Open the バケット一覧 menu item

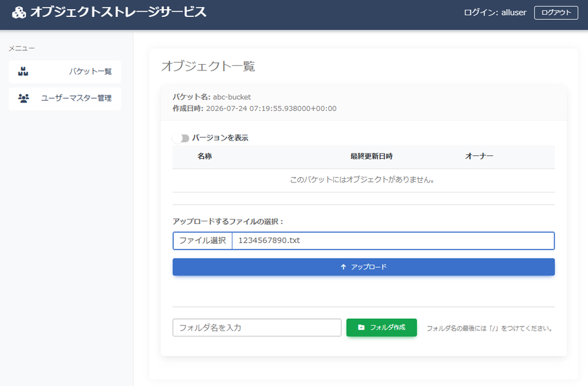(65, 72)
